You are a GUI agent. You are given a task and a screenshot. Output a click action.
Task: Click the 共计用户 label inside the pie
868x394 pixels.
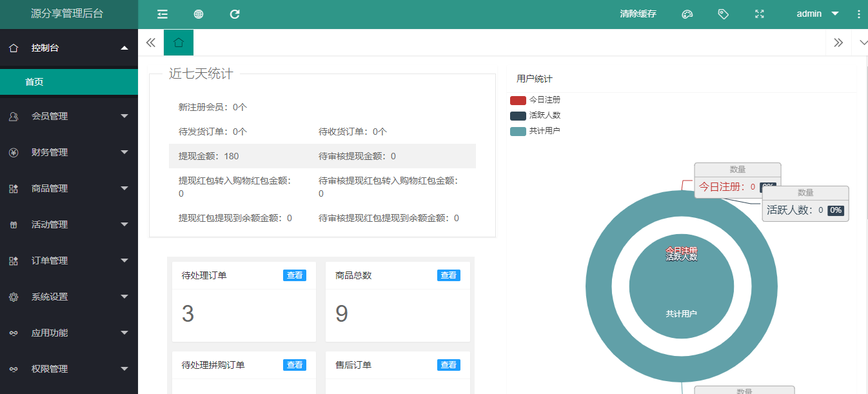(x=682, y=314)
